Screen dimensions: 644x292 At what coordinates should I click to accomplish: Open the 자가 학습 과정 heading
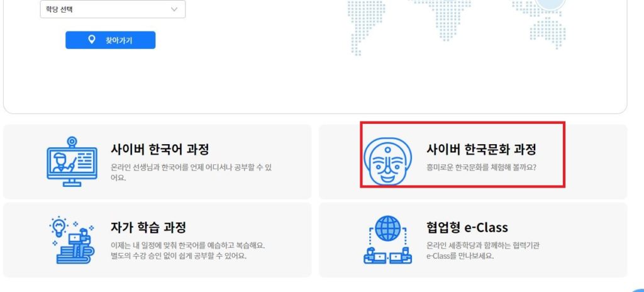pos(148,227)
